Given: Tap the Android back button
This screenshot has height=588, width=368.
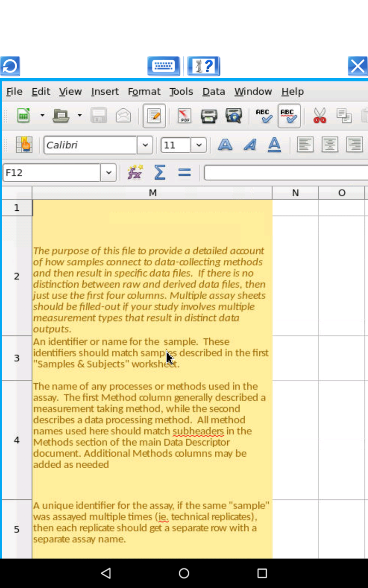Looking at the screenshot, I should tap(106, 573).
